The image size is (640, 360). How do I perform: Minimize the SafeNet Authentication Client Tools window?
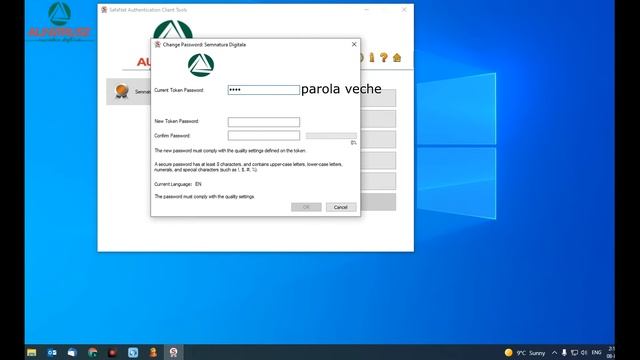pos(366,9)
